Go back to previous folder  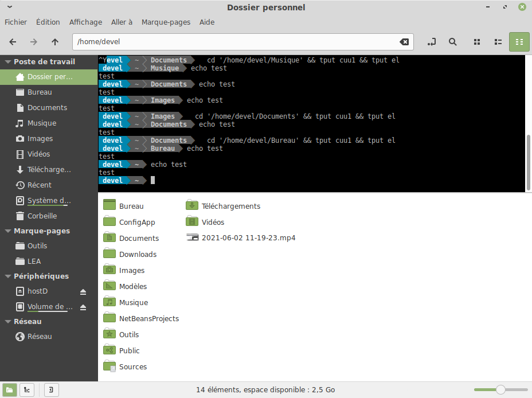[13, 41]
